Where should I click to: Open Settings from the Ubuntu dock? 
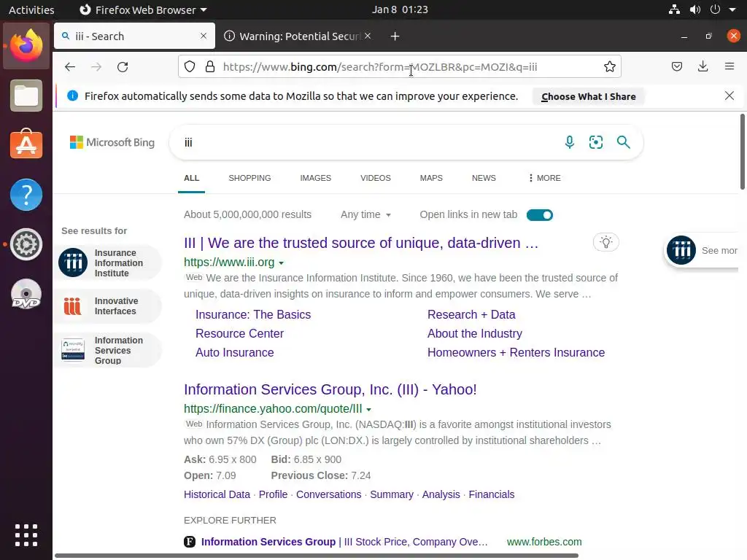click(26, 244)
